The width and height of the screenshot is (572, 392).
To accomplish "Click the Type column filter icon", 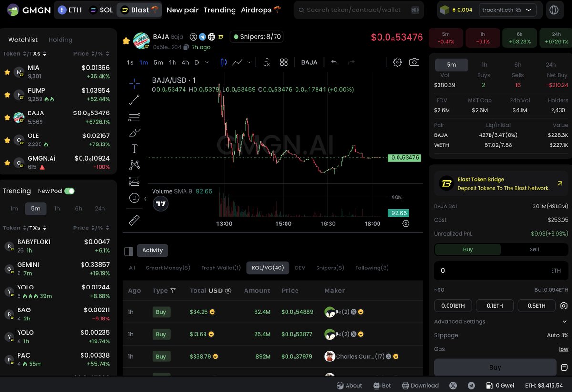I will coord(173,291).
